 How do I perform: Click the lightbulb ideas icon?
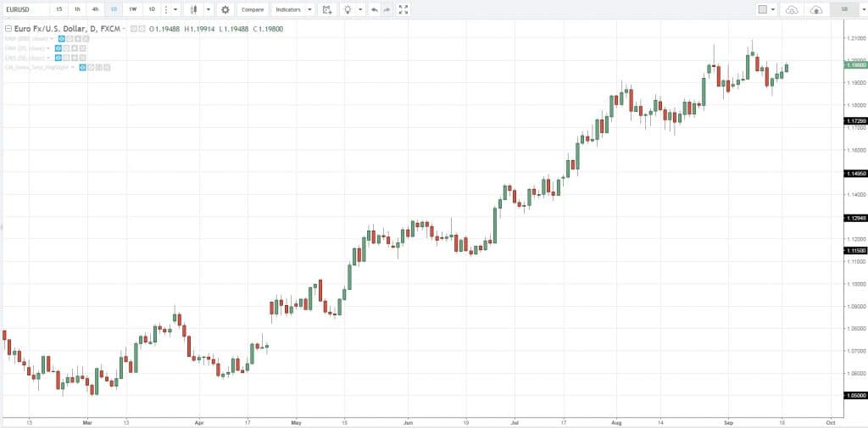pyautogui.click(x=348, y=9)
